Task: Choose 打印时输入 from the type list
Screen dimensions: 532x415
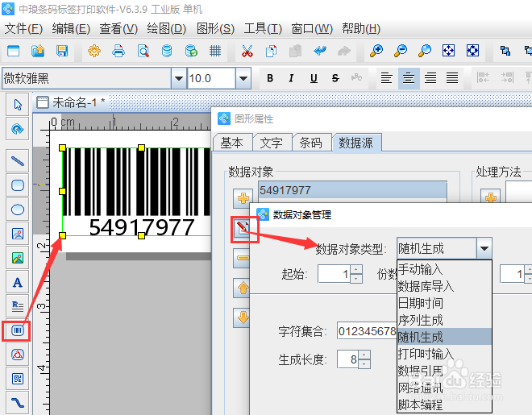Action: click(444, 354)
